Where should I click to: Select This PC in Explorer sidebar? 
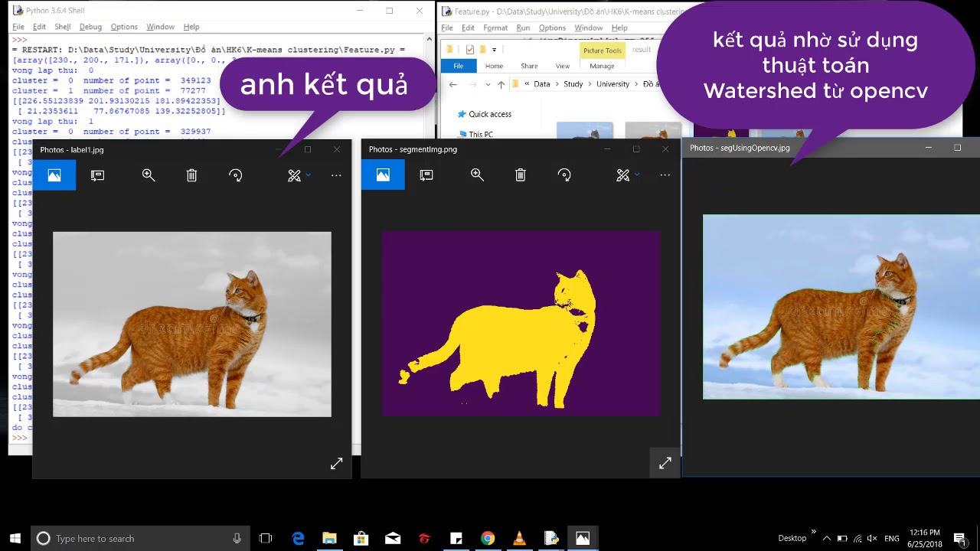pyautogui.click(x=481, y=134)
